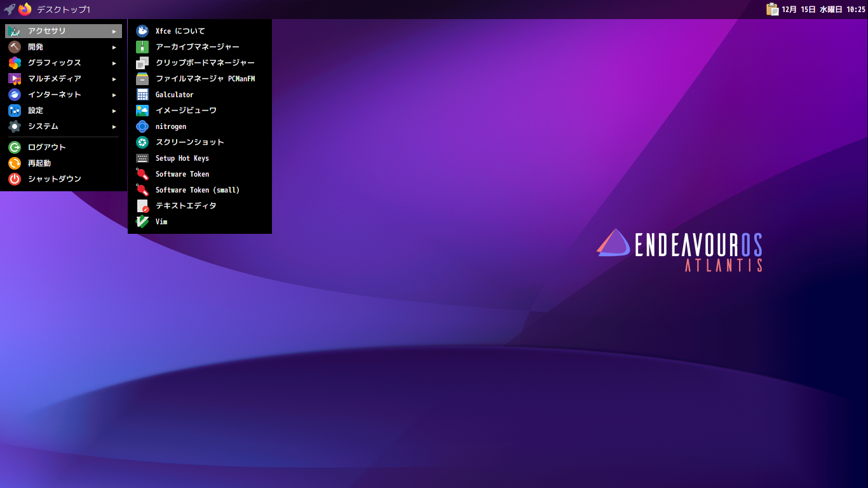Viewport: 868px width, 488px height.
Task: Click the アーカイブマネージャー archive icon
Action: tap(142, 47)
